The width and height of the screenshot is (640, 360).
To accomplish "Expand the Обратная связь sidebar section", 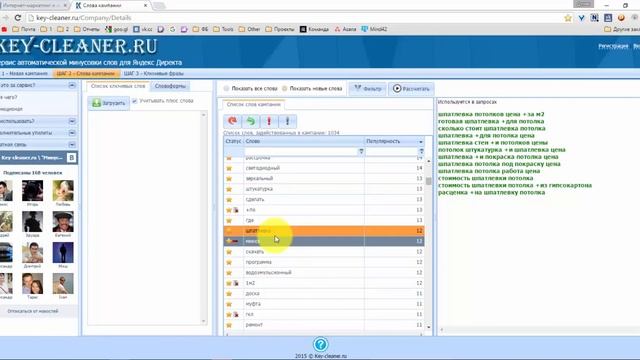I will point(72,144).
